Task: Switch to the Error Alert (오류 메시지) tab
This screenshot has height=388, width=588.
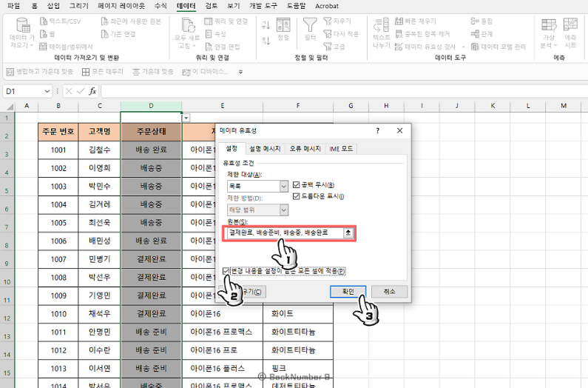Action: point(305,149)
